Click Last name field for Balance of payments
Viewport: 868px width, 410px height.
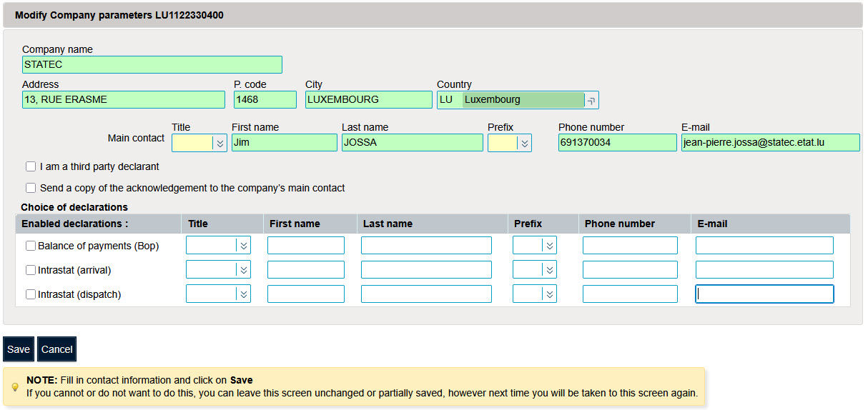click(x=426, y=246)
